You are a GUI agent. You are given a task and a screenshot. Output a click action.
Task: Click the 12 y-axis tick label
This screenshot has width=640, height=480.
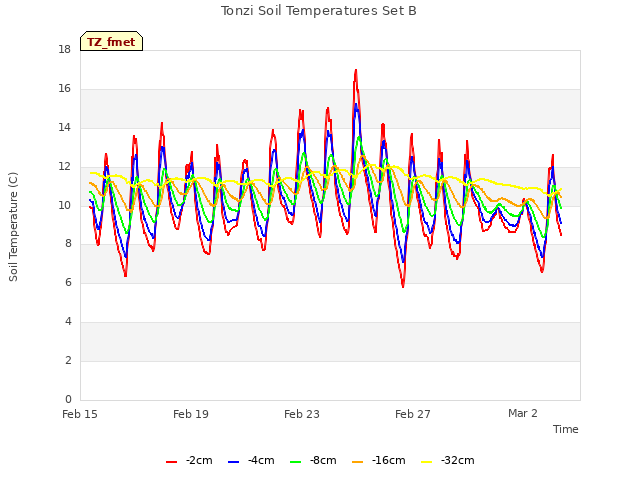tap(64, 167)
